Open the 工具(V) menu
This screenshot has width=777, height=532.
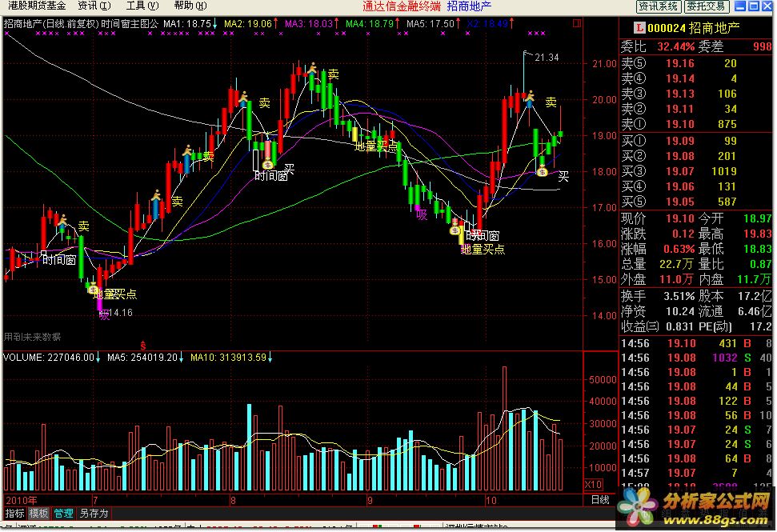coord(142,6)
